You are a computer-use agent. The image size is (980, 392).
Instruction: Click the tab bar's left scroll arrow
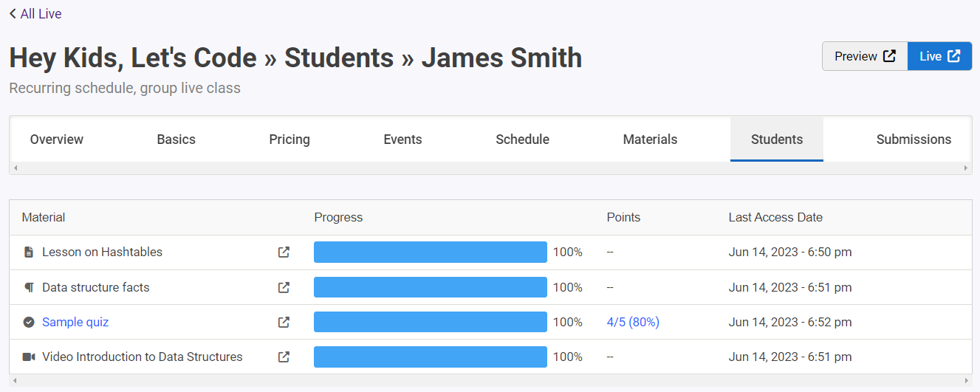pyautogui.click(x=16, y=168)
